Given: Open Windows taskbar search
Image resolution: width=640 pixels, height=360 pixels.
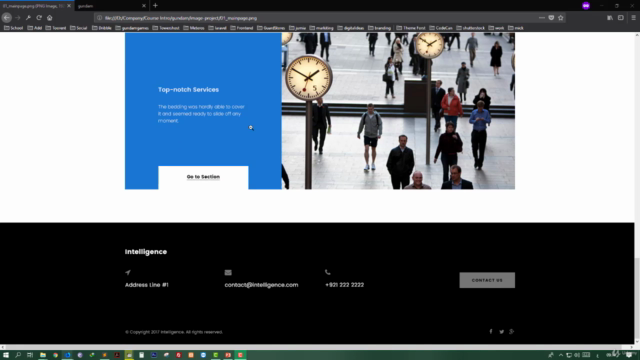Looking at the screenshot, I should click(18, 355).
